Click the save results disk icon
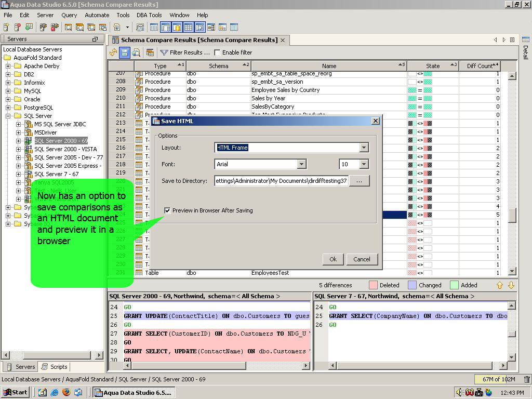 click(124, 52)
